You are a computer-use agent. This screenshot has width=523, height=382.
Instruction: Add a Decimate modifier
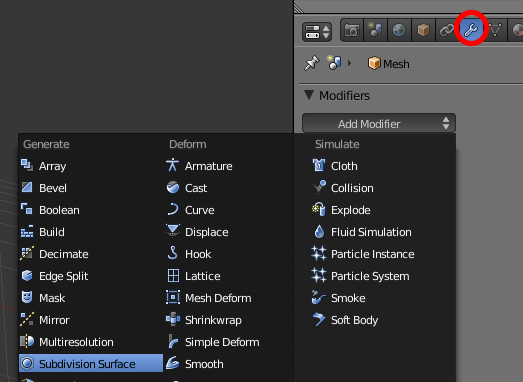pos(91,254)
